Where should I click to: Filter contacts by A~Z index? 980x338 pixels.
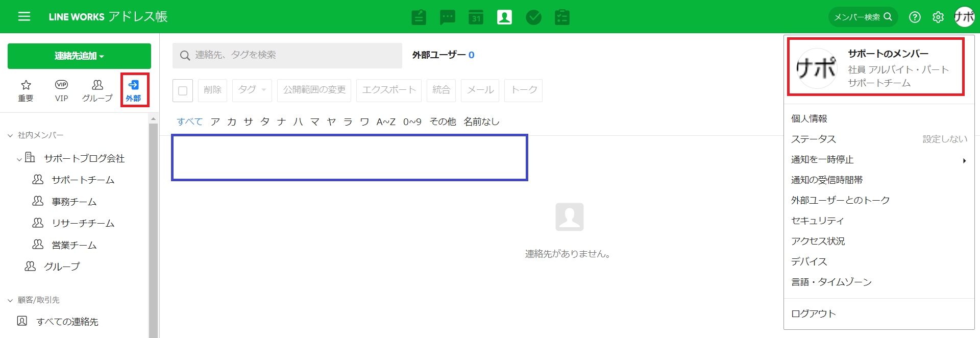[386, 122]
